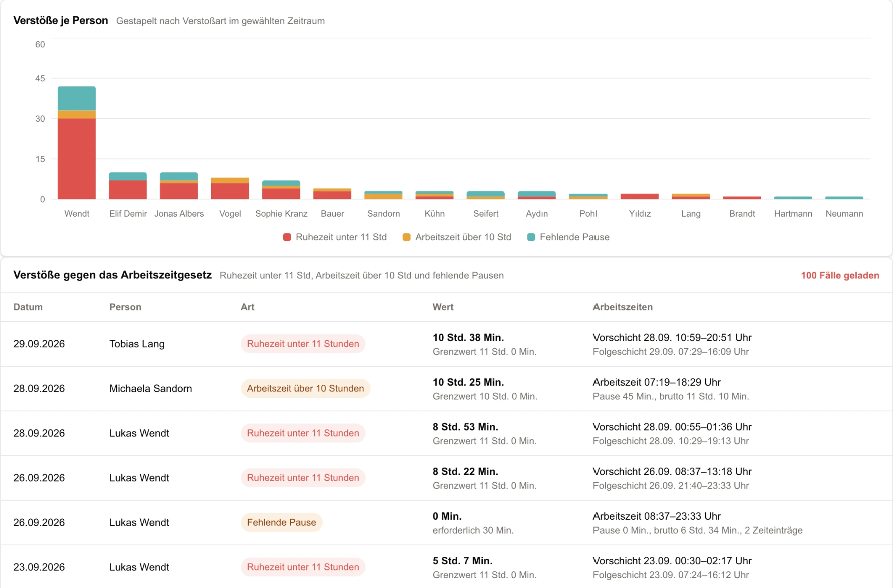This screenshot has width=893, height=588.
Task: Click the Sandorn label on the chart axis
Action: click(x=384, y=214)
